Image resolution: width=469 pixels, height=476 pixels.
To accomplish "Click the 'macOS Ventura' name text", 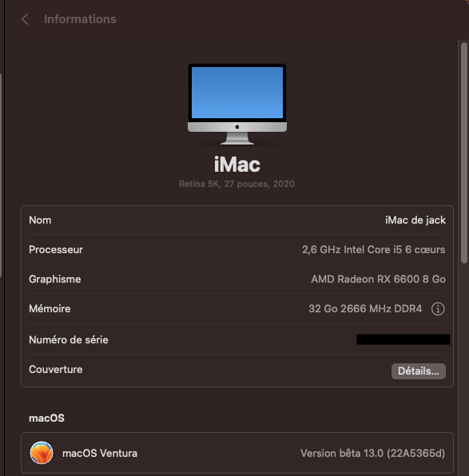I will click(100, 453).
